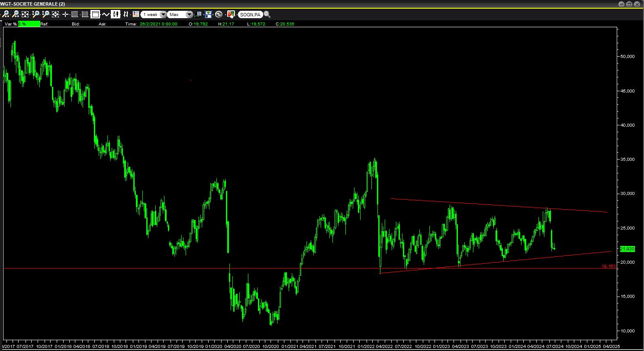
Task: Switch to candlestick chart style
Action: (116, 14)
